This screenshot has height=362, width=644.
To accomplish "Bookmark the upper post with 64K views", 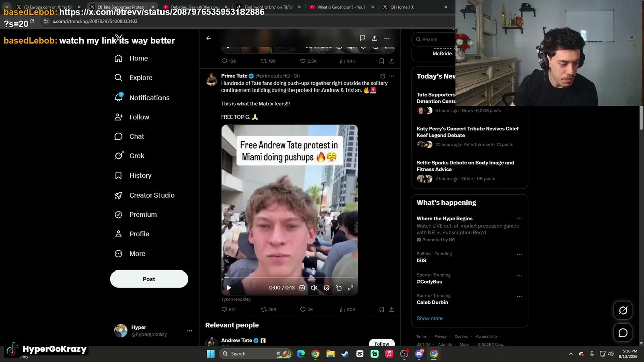I will point(382,61).
